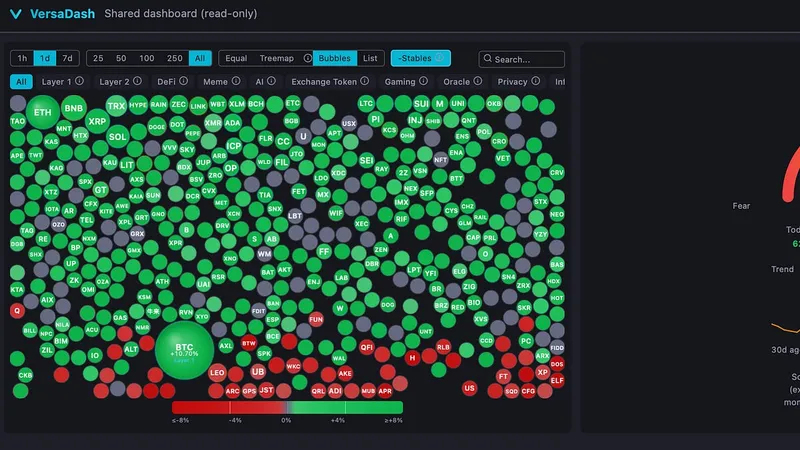Viewport: 800px width, 450px height.
Task: Select the red Q bubble
Action: click(17, 310)
